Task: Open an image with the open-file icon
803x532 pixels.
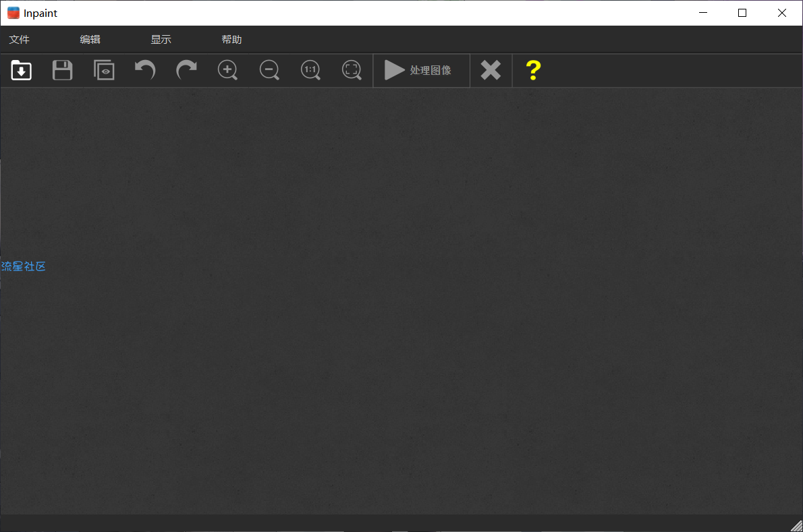Action: tap(21, 70)
